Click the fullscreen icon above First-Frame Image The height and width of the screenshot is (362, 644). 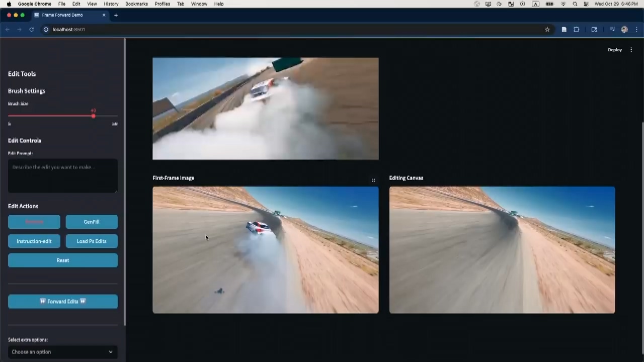point(373,180)
